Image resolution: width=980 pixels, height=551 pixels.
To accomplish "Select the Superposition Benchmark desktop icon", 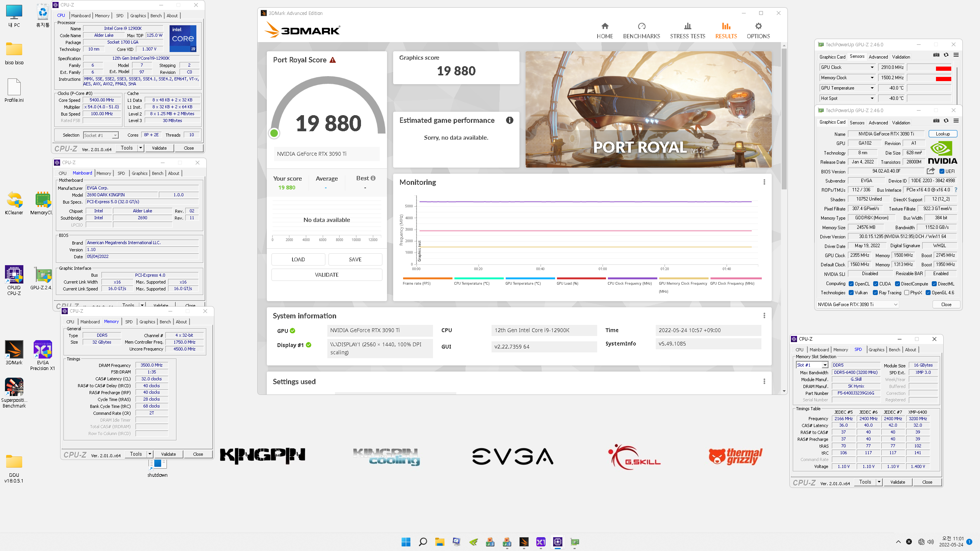I will (x=14, y=393).
